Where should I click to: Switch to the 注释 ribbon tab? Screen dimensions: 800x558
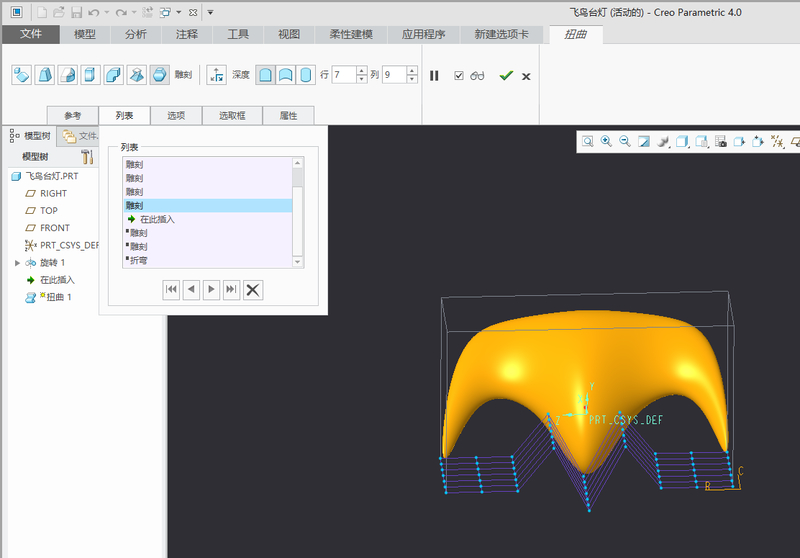(x=187, y=34)
